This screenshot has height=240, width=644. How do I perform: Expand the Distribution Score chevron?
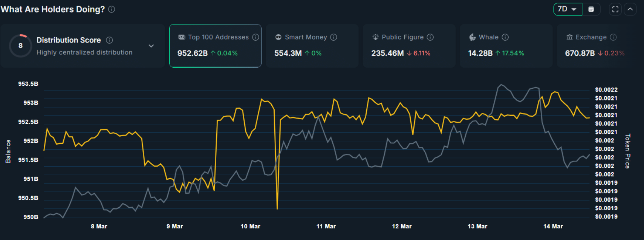click(151, 46)
